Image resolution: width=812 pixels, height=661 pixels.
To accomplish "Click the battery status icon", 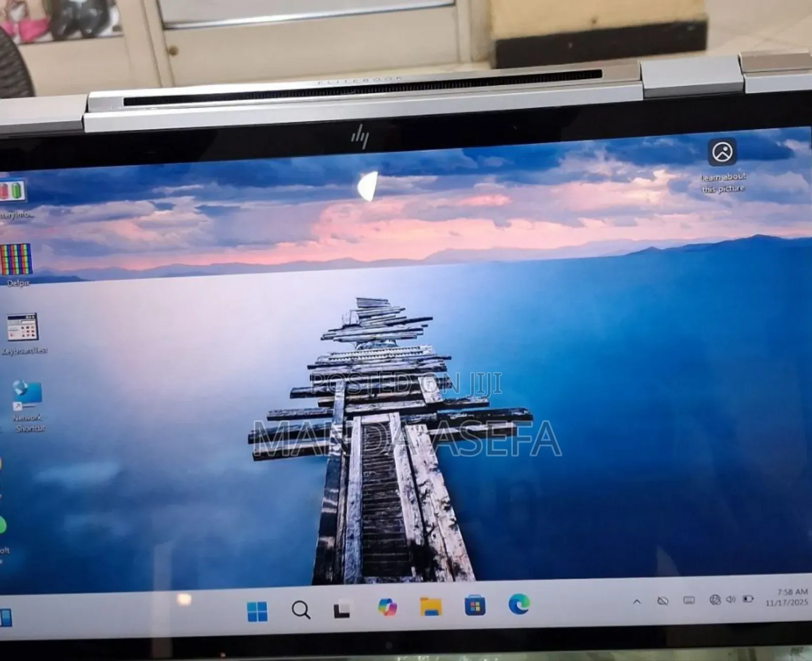I will click(748, 599).
